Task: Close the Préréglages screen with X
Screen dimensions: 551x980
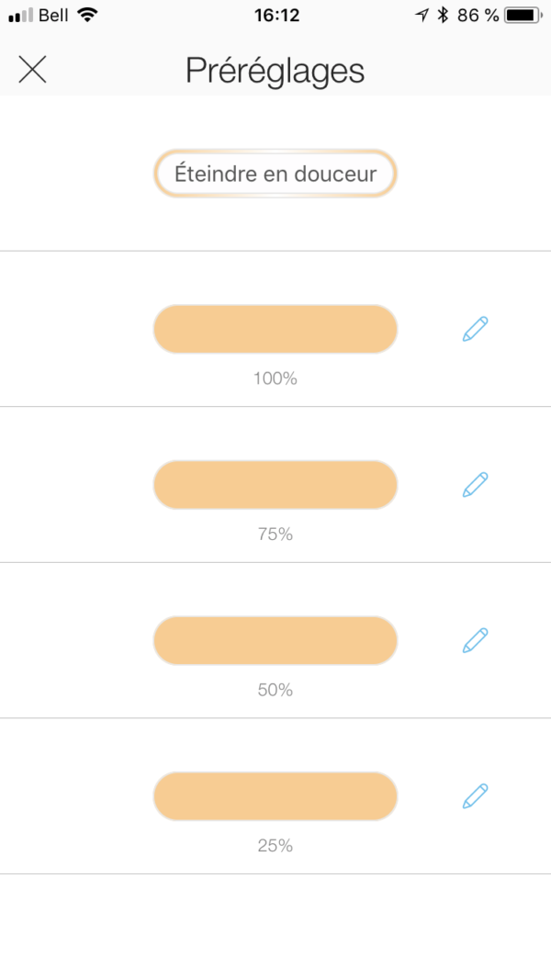Action: coord(32,69)
